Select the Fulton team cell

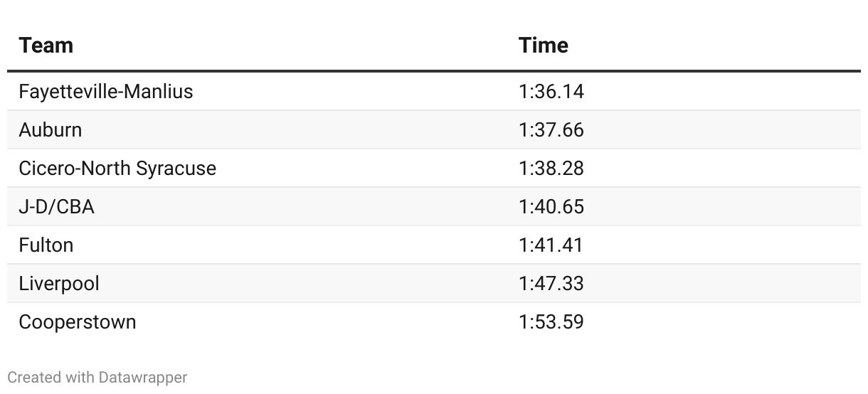[46, 245]
